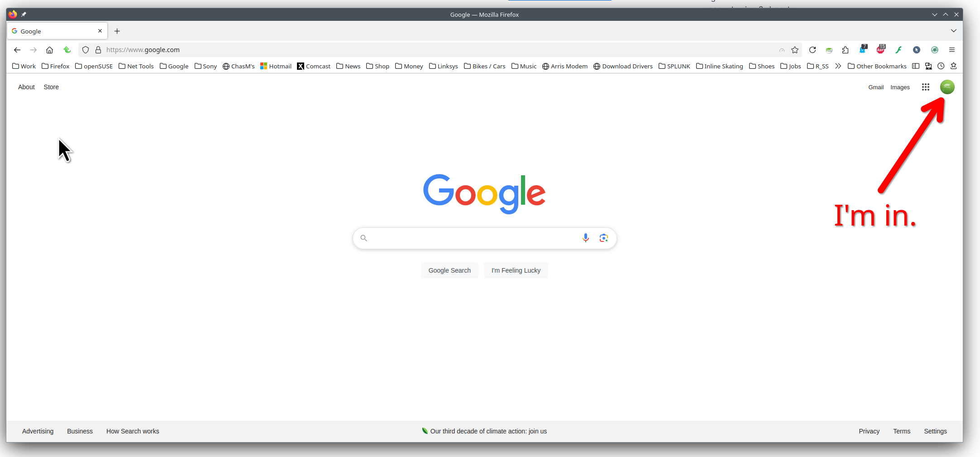Reload the current page
The image size is (980, 457).
[x=813, y=50]
